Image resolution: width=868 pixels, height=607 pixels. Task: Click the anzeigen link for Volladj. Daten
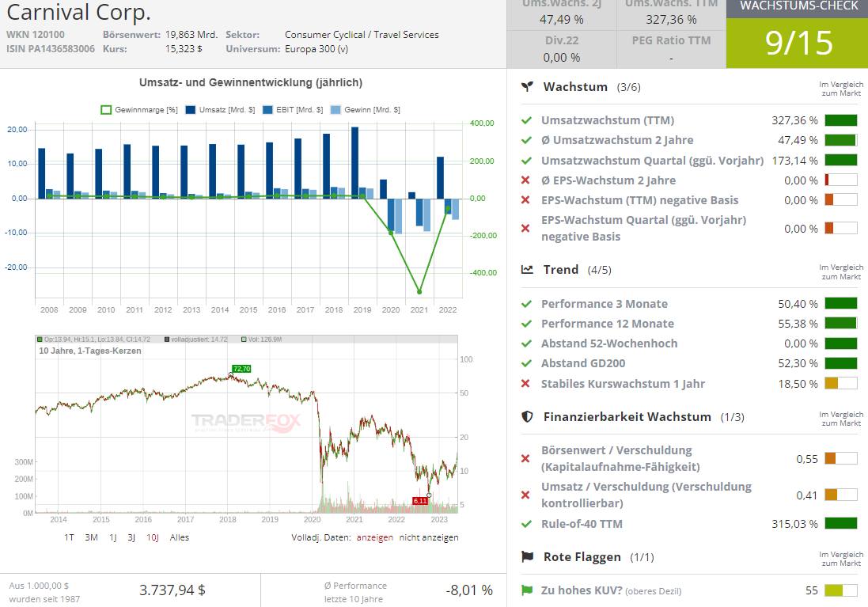point(375,537)
